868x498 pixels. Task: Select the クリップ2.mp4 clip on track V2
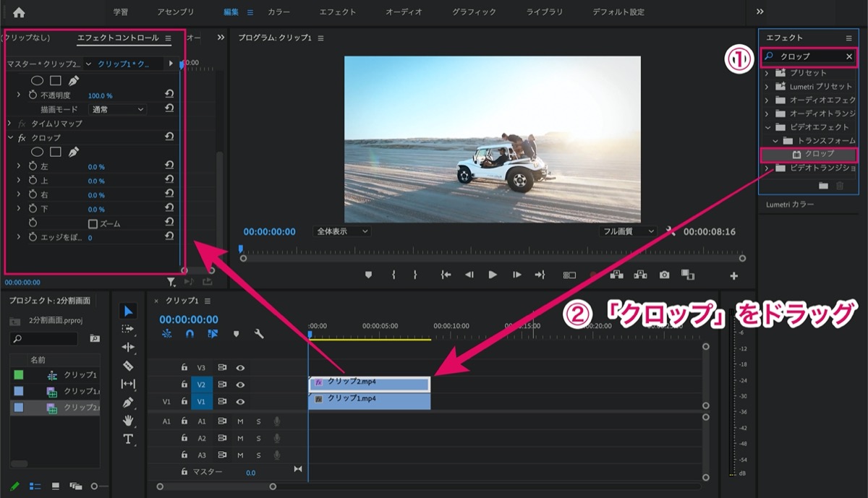point(370,384)
